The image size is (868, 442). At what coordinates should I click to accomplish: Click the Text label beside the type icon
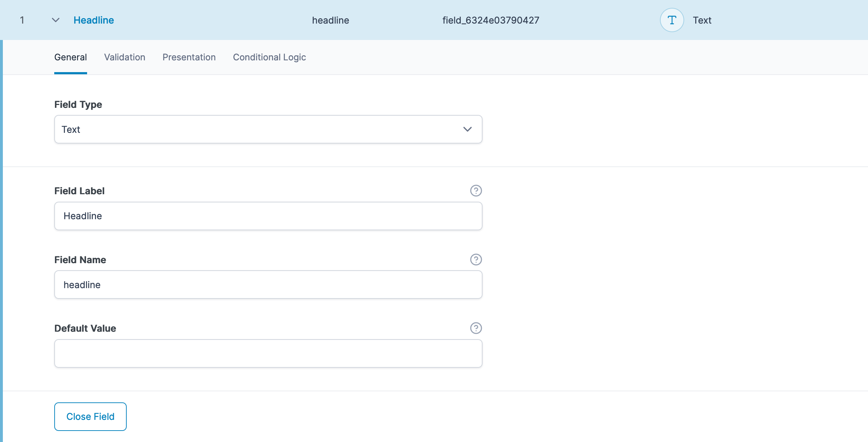pyautogui.click(x=702, y=20)
